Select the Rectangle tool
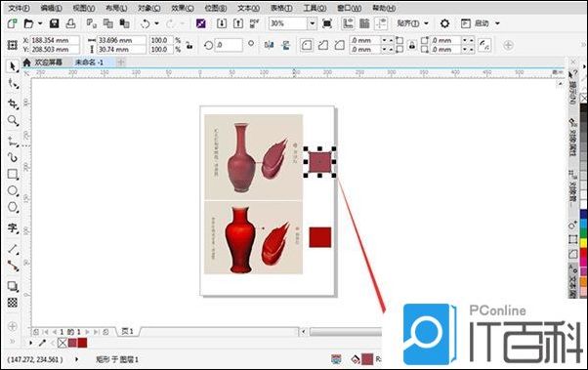 [x=13, y=175]
